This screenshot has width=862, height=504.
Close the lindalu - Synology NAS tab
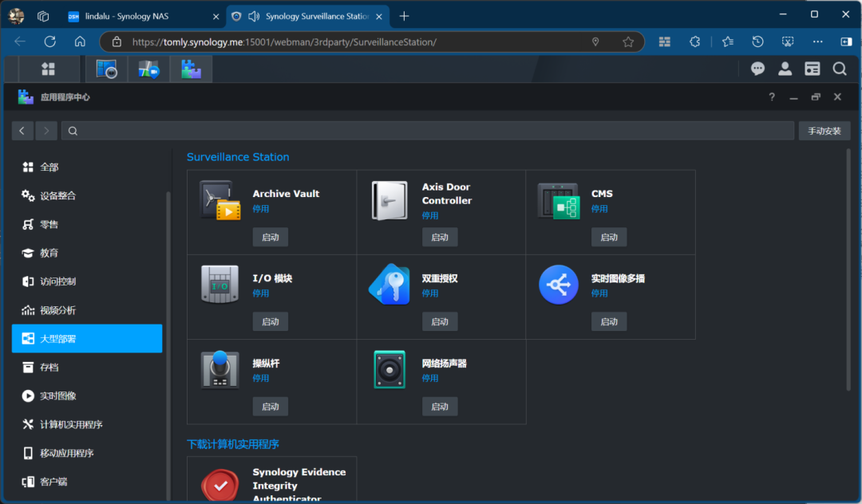pyautogui.click(x=216, y=17)
